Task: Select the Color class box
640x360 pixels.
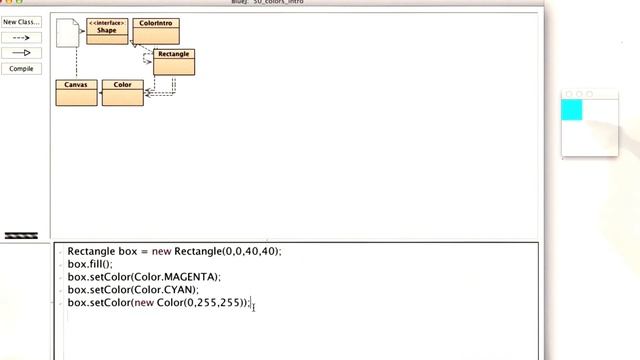Action: [x=122, y=93]
